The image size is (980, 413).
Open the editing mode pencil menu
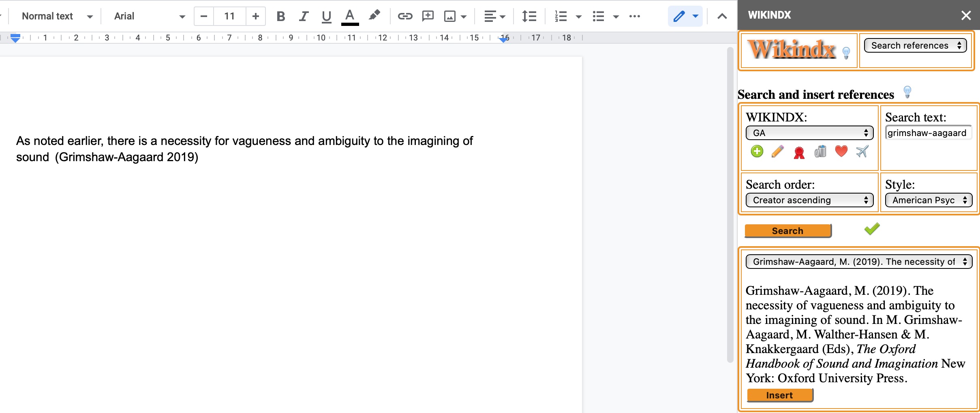pos(685,16)
